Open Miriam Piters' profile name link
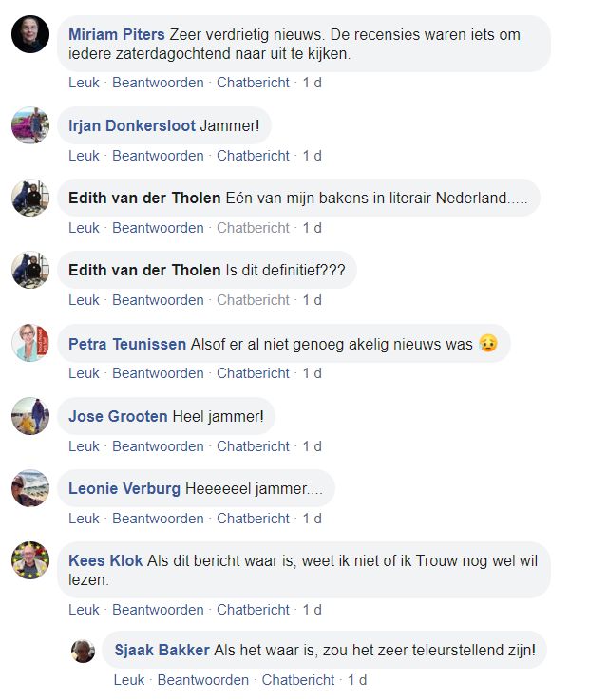 (116, 34)
